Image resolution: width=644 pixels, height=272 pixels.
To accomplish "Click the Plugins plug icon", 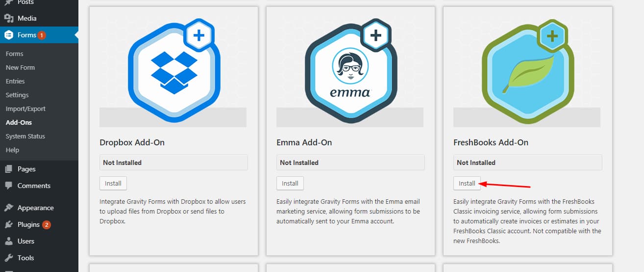I will (9, 224).
